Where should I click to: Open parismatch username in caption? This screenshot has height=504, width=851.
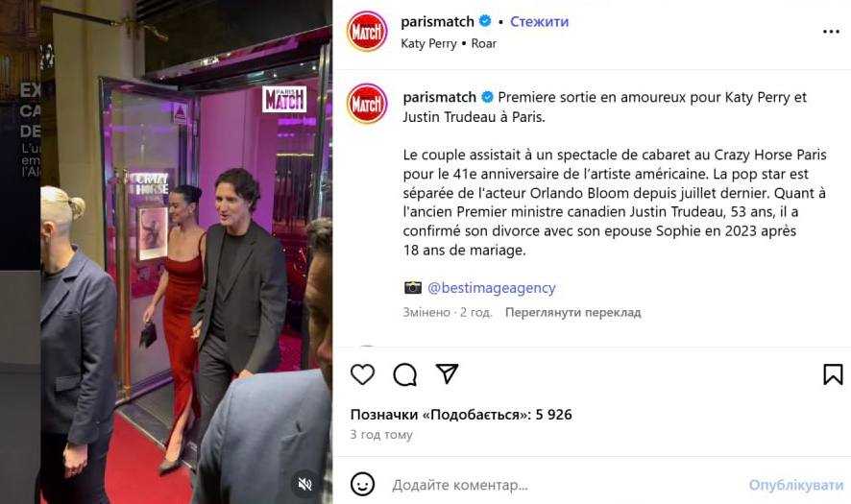pos(440,97)
